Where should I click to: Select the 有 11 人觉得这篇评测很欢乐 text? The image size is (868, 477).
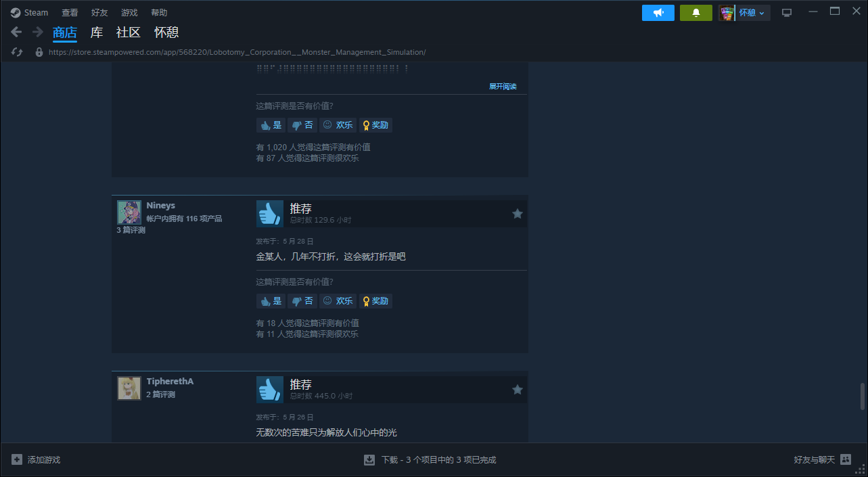tap(308, 334)
